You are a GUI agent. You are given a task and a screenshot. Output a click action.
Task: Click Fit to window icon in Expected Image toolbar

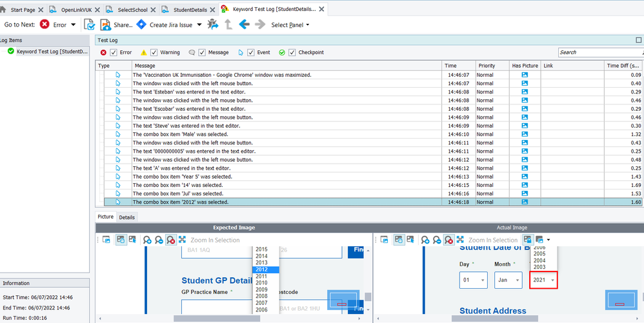[182, 240]
